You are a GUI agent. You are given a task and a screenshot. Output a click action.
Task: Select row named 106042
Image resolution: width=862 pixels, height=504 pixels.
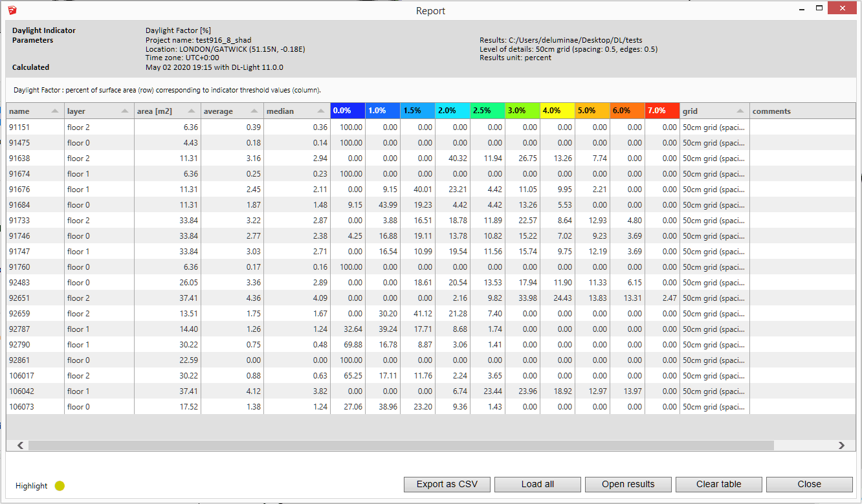[431, 391]
